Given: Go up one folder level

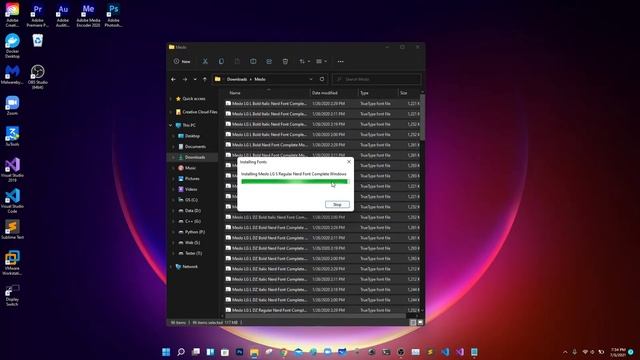Looking at the screenshot, I should [x=204, y=79].
